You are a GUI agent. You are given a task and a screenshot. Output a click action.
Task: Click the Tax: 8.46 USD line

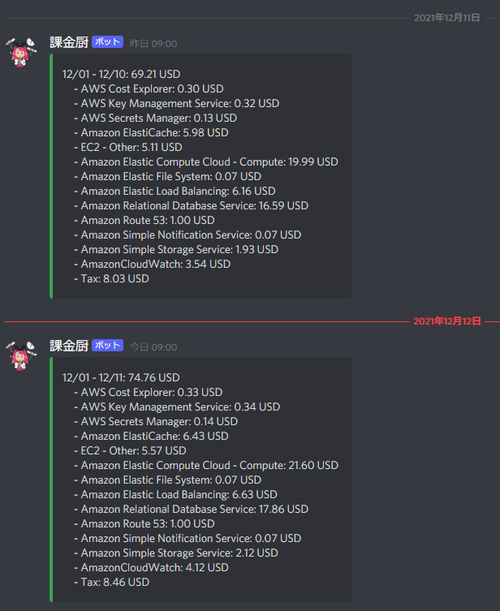(111, 583)
